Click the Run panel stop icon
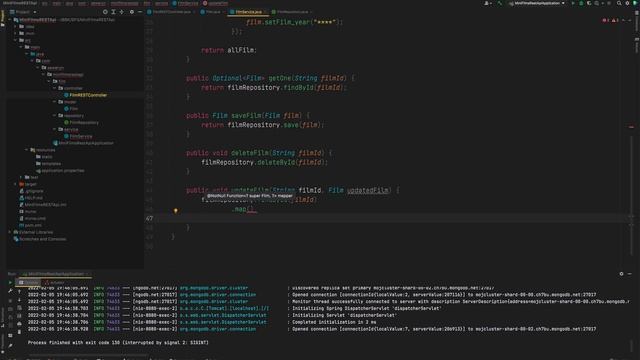 pyautogui.click(x=10, y=301)
